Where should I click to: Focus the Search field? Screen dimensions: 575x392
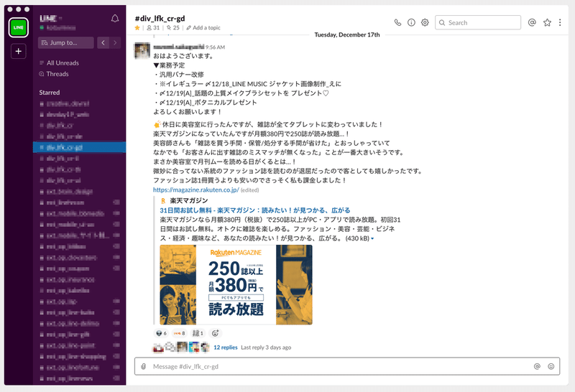click(x=478, y=23)
